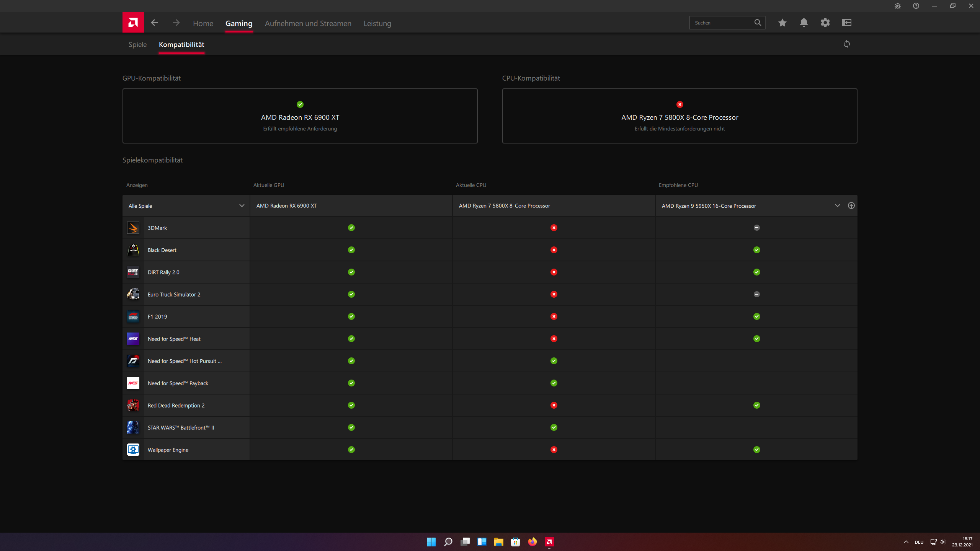980x551 pixels.
Task: Open Aufnehmen und Streamen tab
Action: 308,23
